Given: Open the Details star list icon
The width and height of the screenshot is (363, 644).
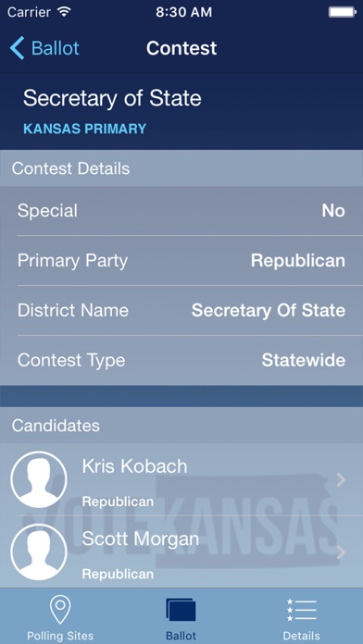Looking at the screenshot, I should coord(301,610).
